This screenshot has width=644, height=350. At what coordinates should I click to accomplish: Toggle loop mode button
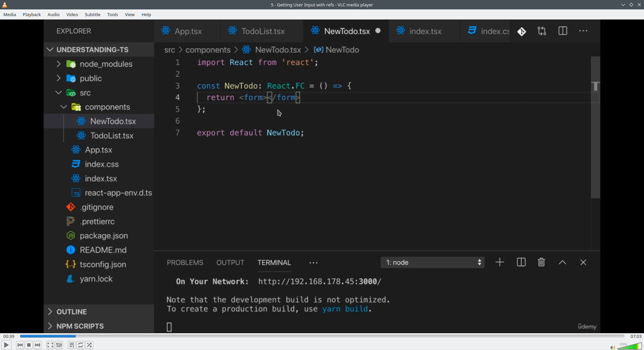click(80, 345)
